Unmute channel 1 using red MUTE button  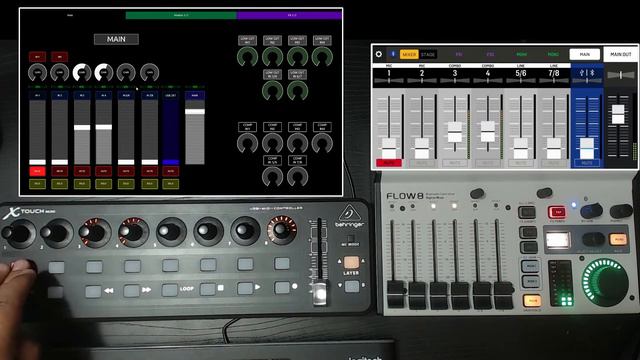coord(389,163)
